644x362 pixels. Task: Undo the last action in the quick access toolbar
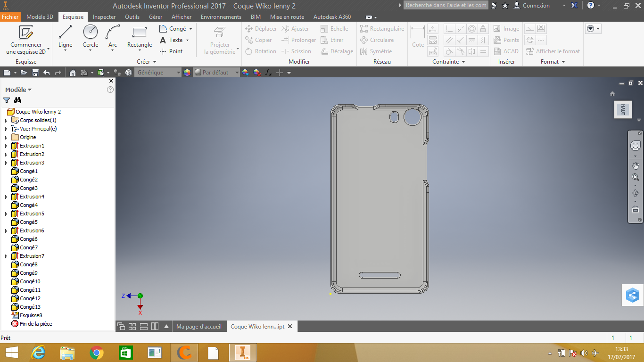tap(46, 73)
